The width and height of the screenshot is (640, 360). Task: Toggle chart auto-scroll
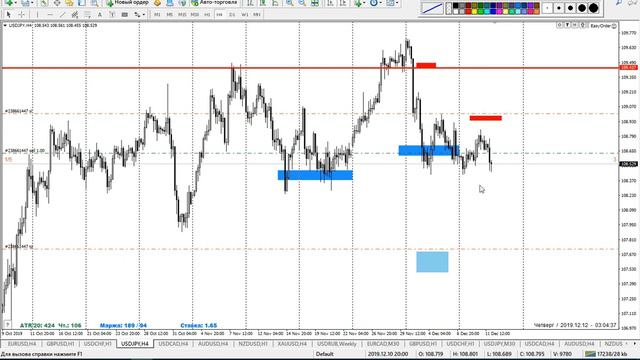tap(330, 3)
